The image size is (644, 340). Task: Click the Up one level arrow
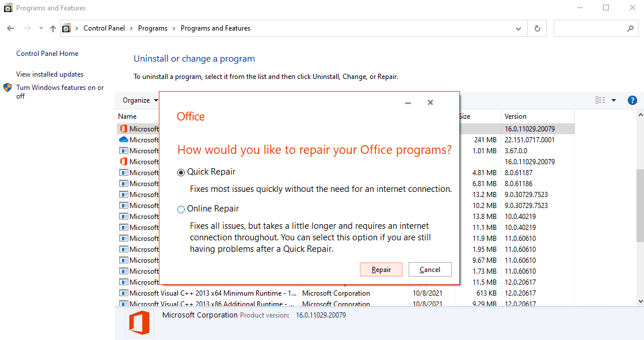52,28
